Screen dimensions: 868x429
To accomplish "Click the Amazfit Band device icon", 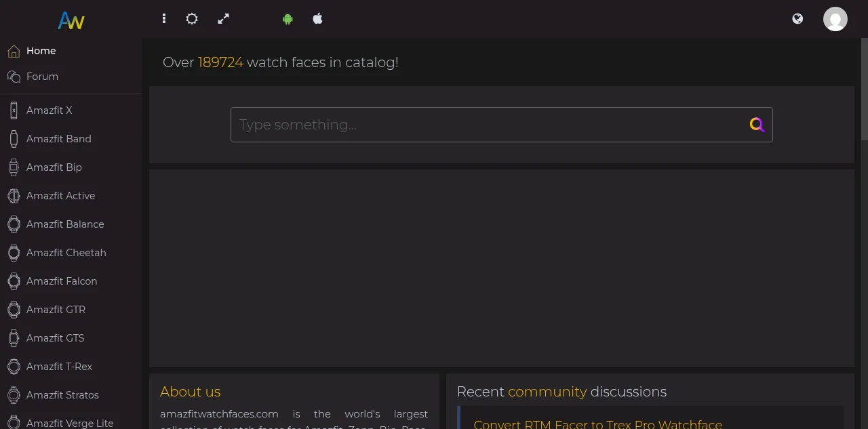I will [x=14, y=139].
